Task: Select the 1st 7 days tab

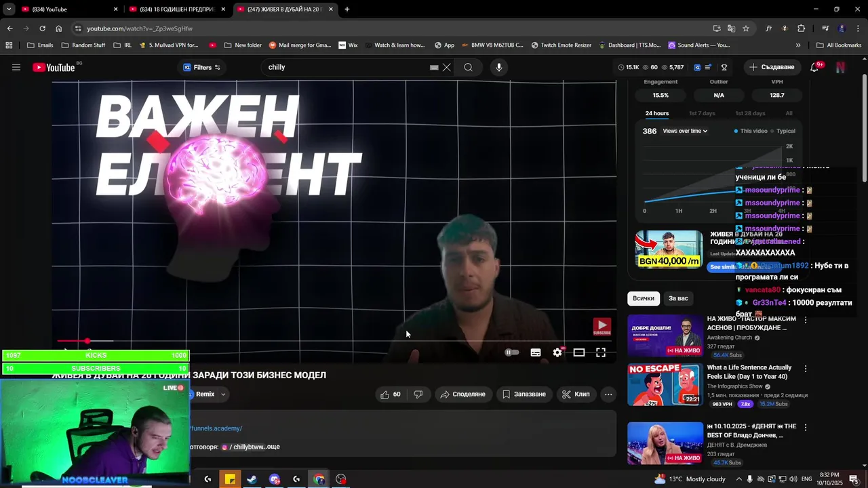Action: click(702, 113)
